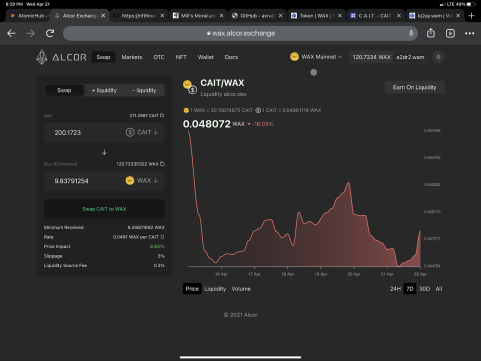Open the Swap nav item
481x361 pixels.
[103, 57]
